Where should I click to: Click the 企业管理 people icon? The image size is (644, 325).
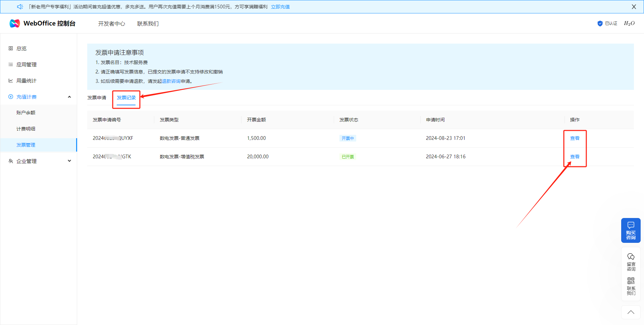pyautogui.click(x=11, y=161)
